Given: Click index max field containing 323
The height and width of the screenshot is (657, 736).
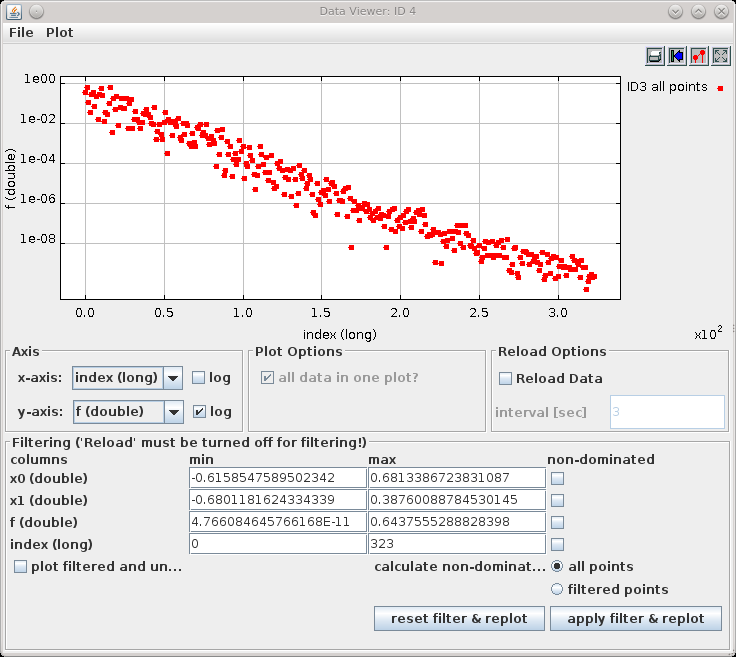Looking at the screenshot, I should [457, 544].
